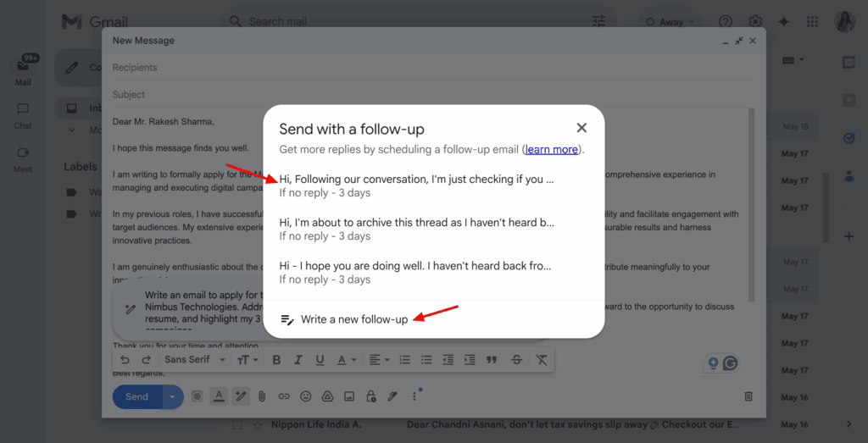The image size is (868, 443).
Task: Select the 'I hope you are doing well' follow-up
Action: 416,272
